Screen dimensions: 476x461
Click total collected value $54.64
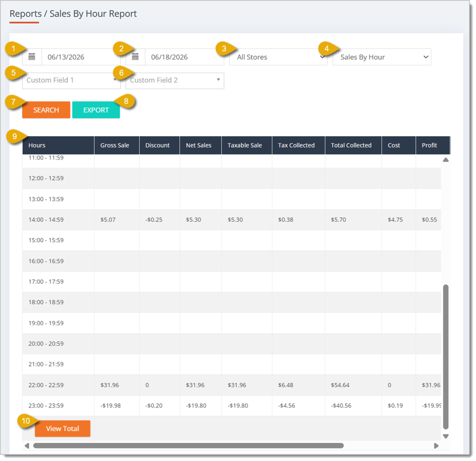(340, 385)
